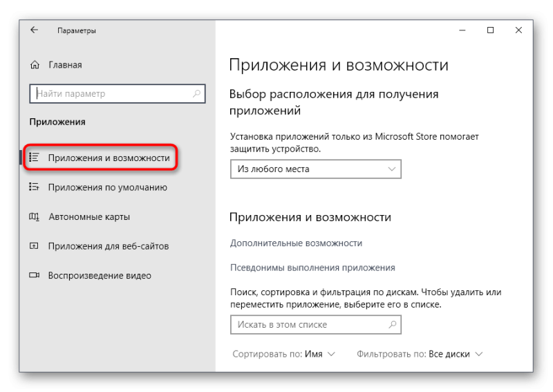Screen dimensions: 553x392
Task: Go to Главная settings page
Action: [x=65, y=65]
